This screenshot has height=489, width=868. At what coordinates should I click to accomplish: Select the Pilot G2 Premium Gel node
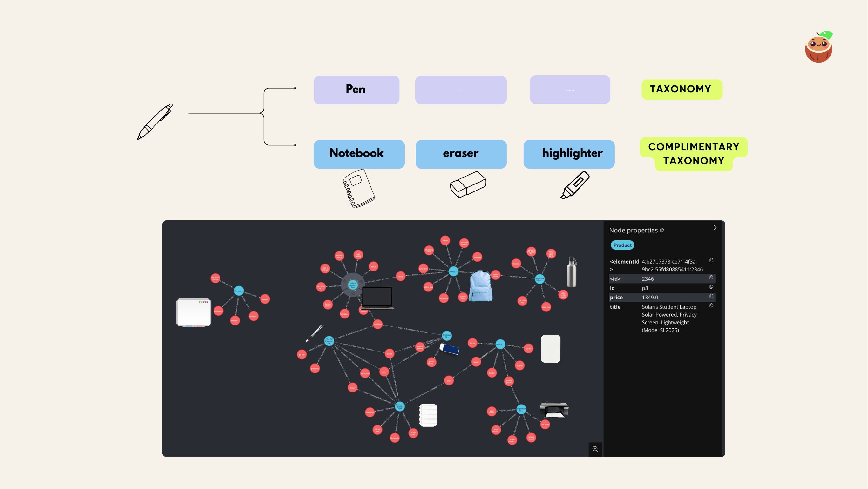pos(329,341)
